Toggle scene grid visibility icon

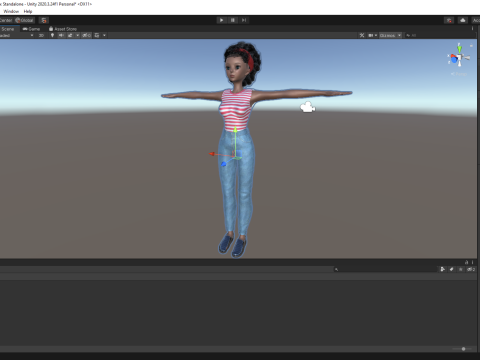point(97,35)
